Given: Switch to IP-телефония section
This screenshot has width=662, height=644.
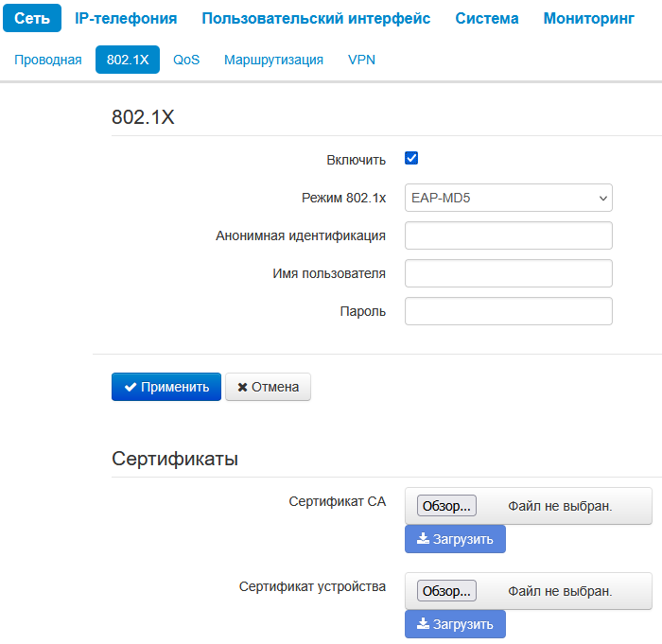Looking at the screenshot, I should [x=126, y=18].
